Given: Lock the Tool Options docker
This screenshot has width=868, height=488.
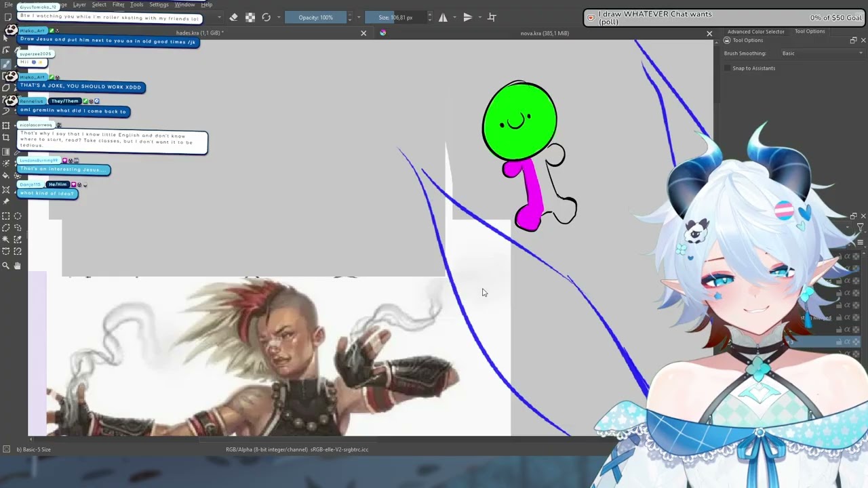Looking at the screenshot, I should tap(727, 40).
